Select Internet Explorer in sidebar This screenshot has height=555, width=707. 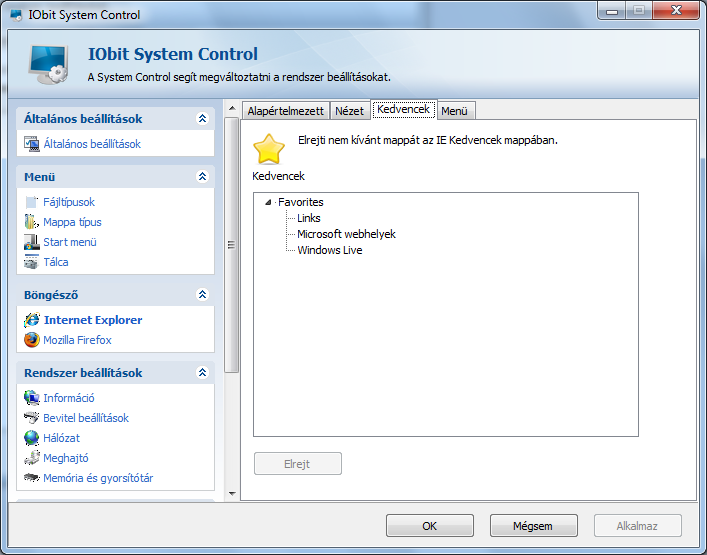93,320
